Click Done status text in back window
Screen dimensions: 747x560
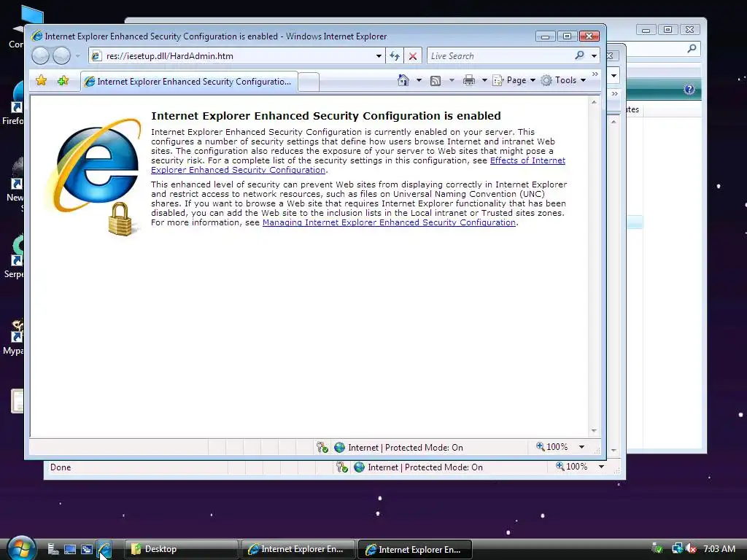[x=61, y=467]
